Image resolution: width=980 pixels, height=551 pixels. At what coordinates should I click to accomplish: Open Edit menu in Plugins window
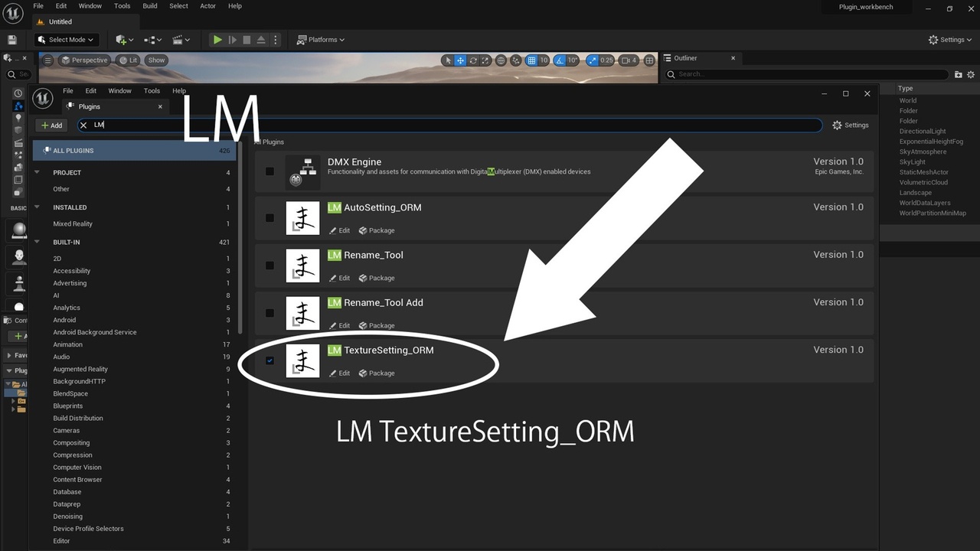tap(90, 90)
